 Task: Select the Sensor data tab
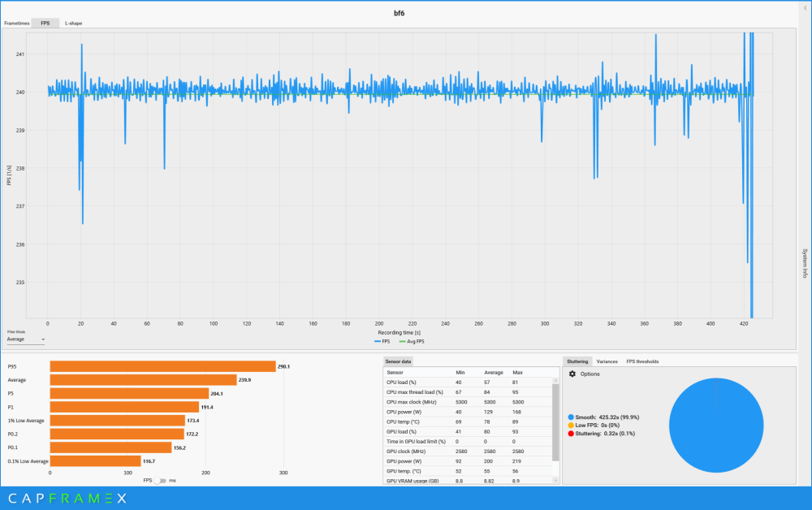(x=399, y=361)
